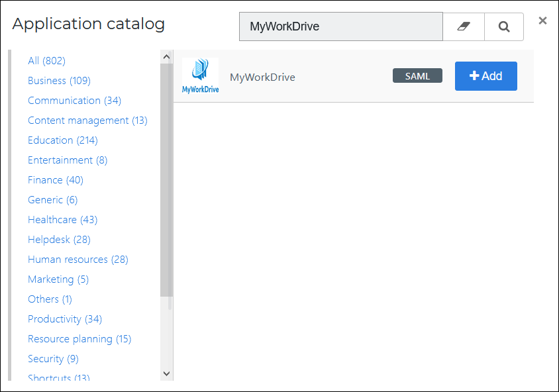Click category list scroll up arrow
559x392 pixels.
point(166,57)
